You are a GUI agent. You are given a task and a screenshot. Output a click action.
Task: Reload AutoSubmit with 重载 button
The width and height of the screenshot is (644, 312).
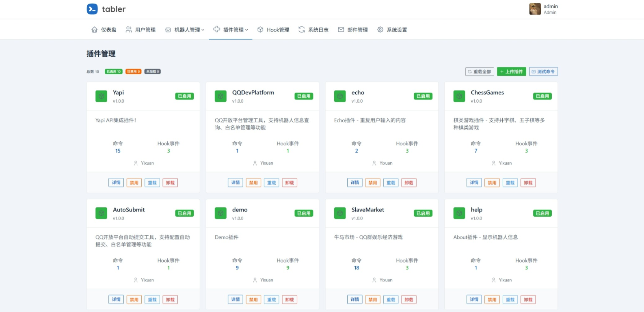(x=152, y=299)
